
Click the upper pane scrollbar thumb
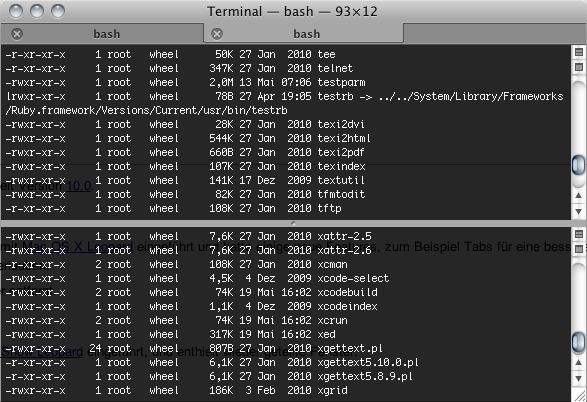(579, 165)
